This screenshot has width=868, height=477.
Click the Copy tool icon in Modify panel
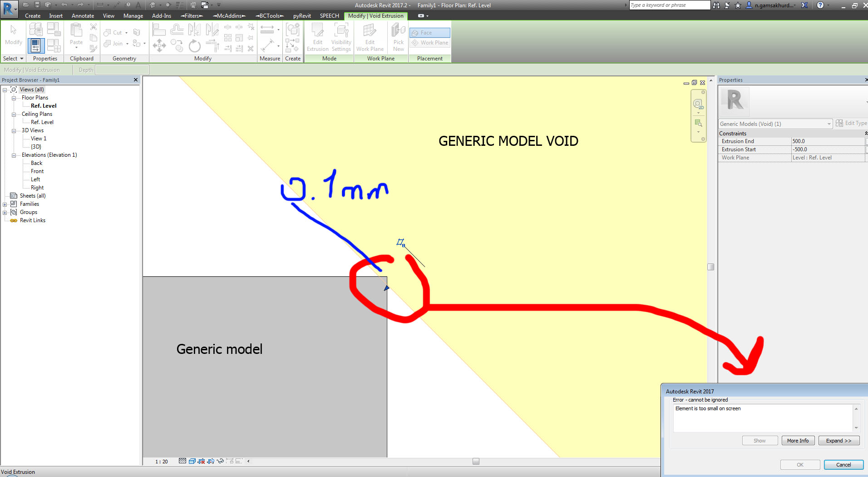[177, 45]
